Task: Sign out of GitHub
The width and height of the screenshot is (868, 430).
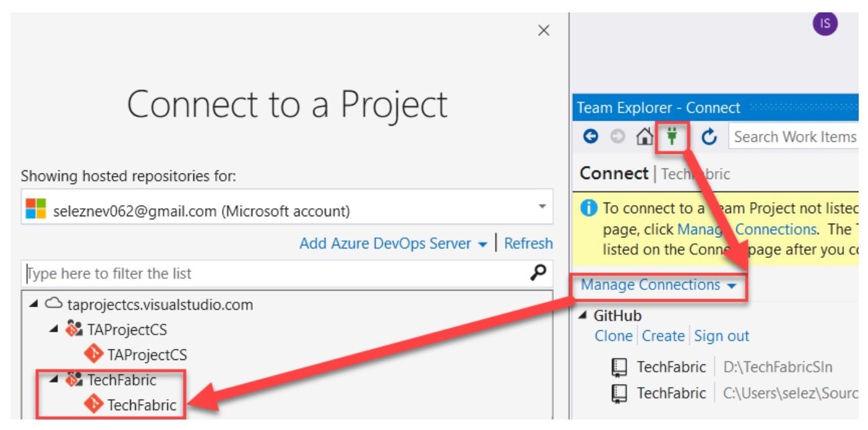Action: coord(722,335)
